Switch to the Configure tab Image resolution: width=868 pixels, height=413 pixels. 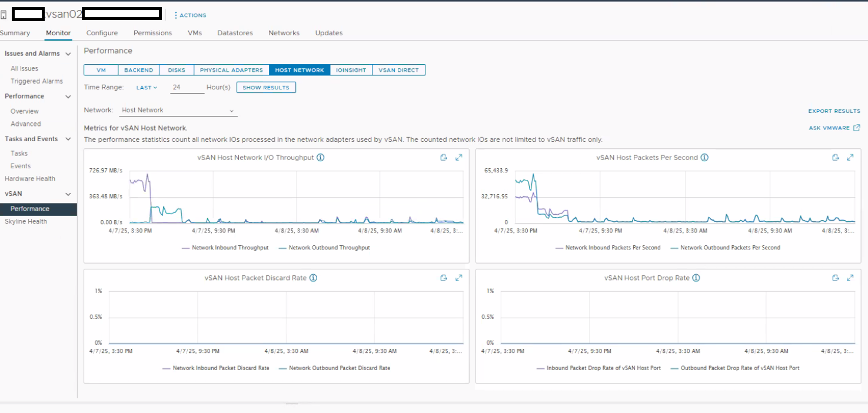click(x=102, y=33)
